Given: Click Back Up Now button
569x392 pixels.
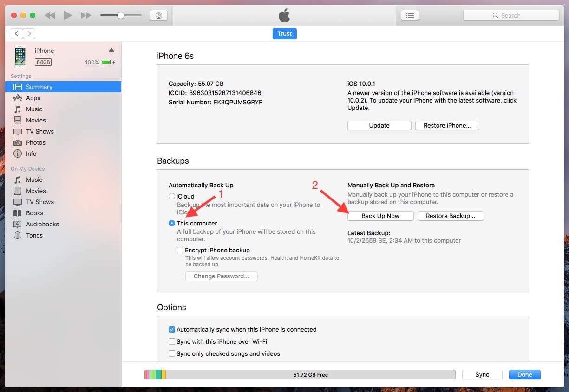Looking at the screenshot, I should click(x=380, y=216).
